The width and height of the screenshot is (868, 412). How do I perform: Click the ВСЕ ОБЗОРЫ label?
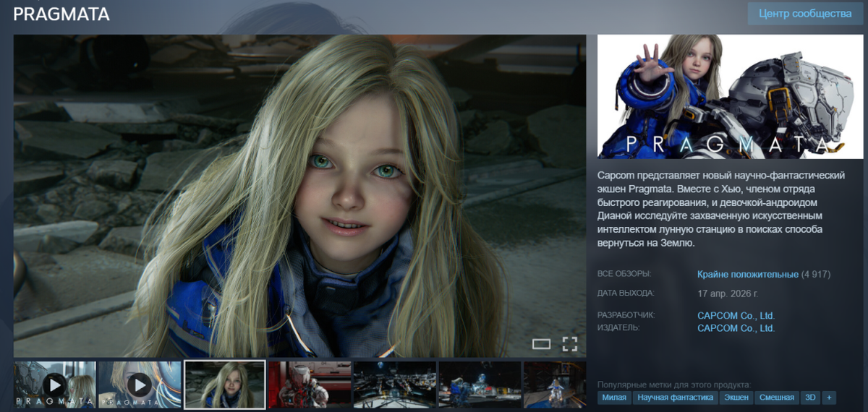pos(624,275)
